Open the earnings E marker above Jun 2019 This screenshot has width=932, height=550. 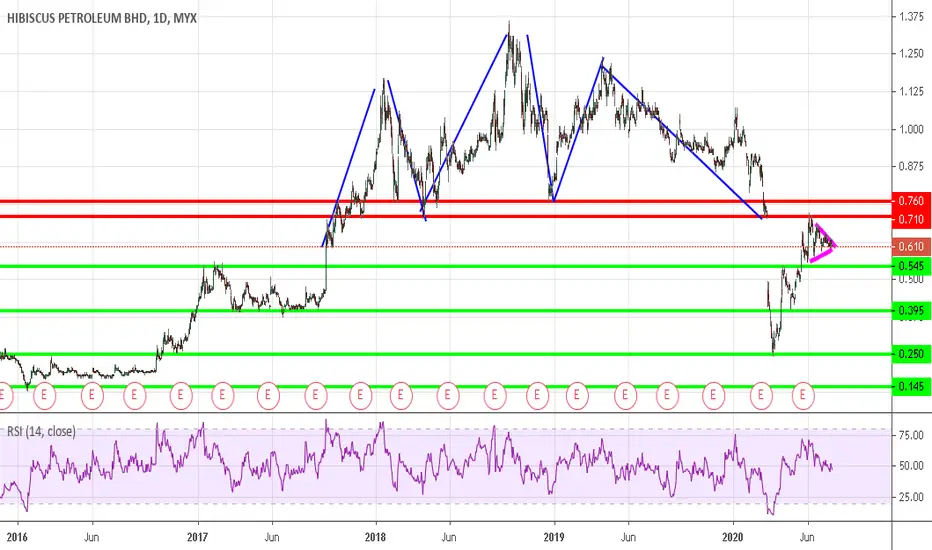click(625, 394)
